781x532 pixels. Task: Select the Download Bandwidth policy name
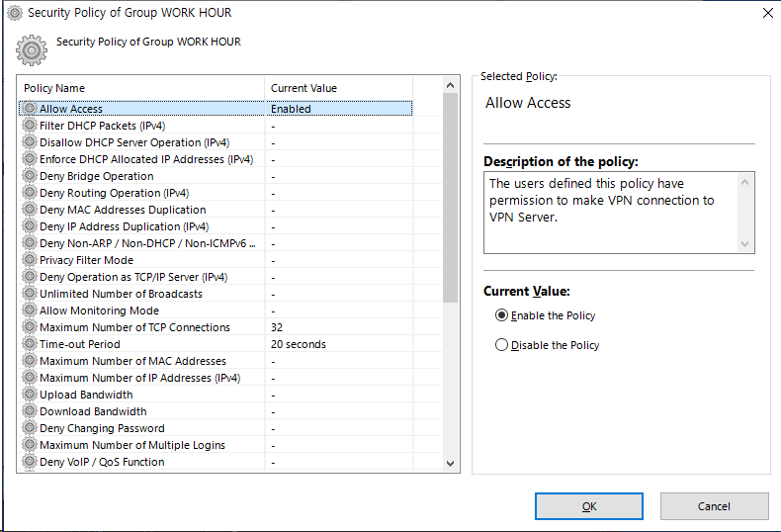click(93, 411)
